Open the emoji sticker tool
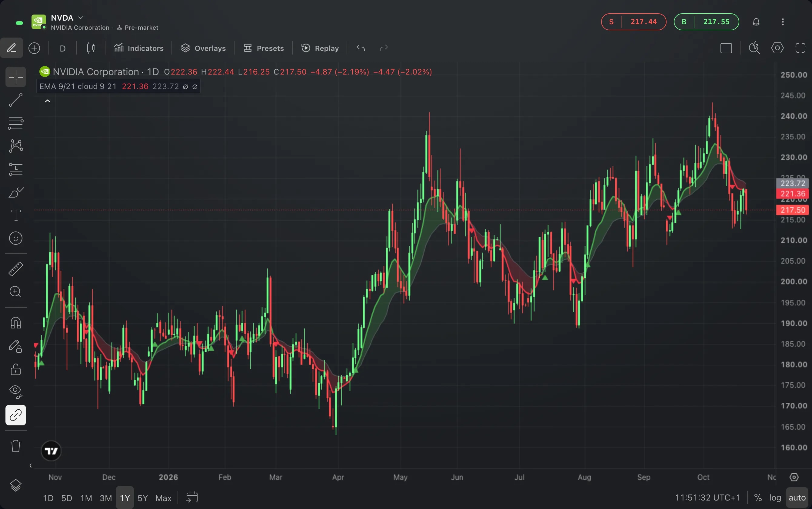This screenshot has height=509, width=812. point(15,238)
